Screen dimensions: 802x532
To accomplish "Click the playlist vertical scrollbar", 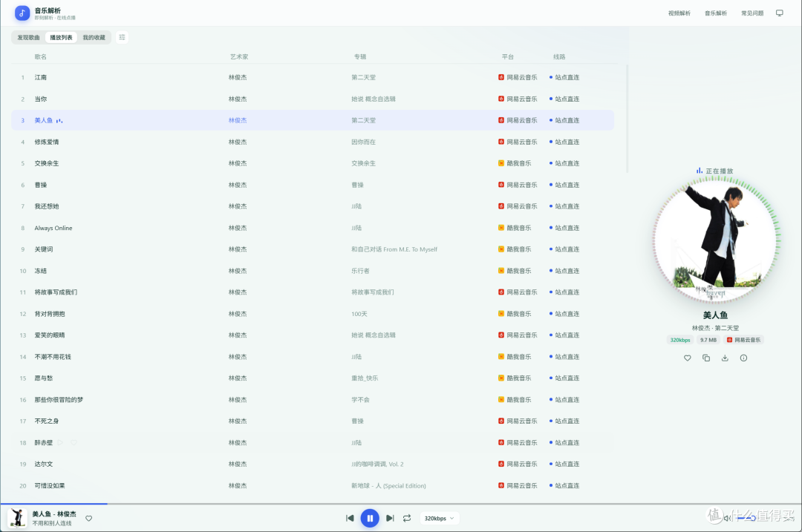I will point(627,119).
